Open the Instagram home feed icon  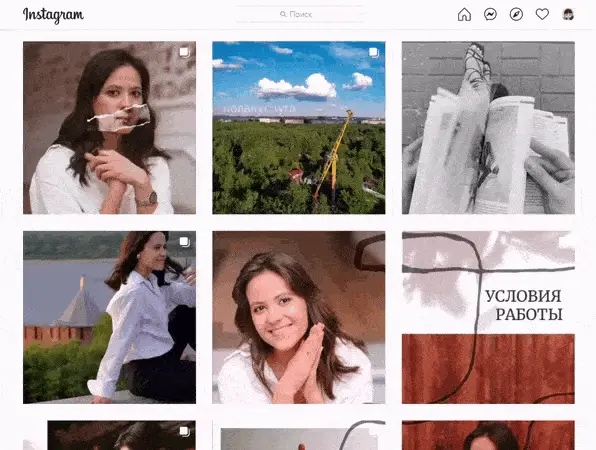click(464, 14)
